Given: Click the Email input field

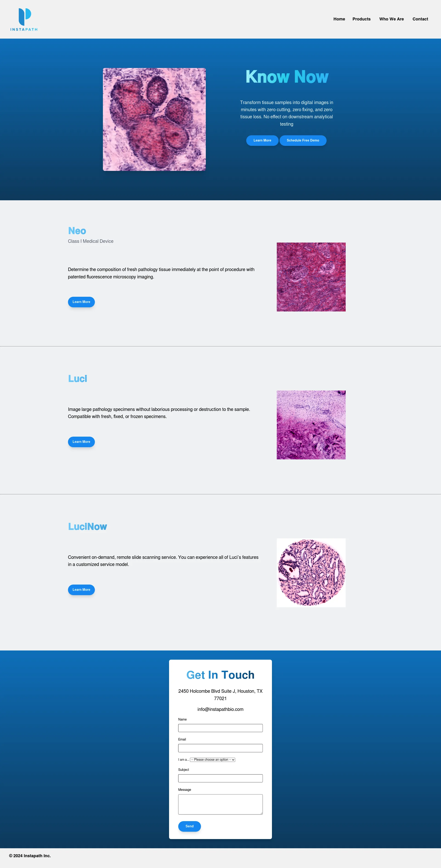Looking at the screenshot, I should pyautogui.click(x=220, y=747).
